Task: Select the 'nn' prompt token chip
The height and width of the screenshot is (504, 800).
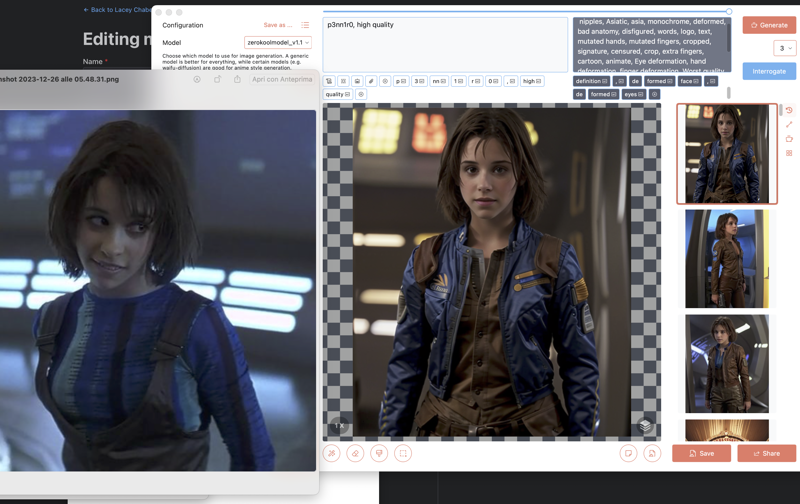Action: click(439, 81)
